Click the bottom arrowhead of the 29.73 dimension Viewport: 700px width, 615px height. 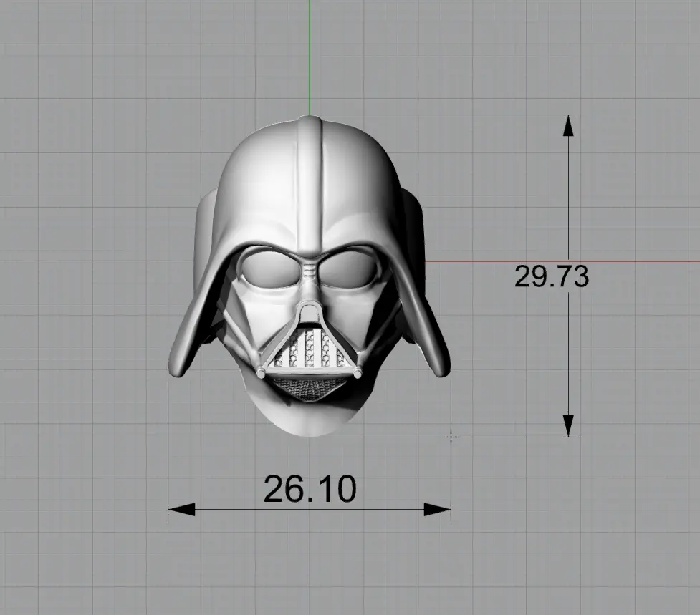568,426
